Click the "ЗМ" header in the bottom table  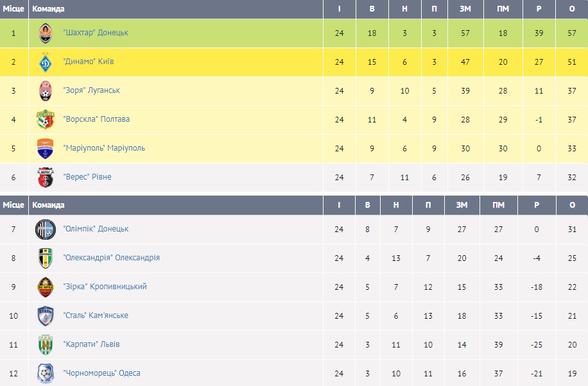click(462, 205)
